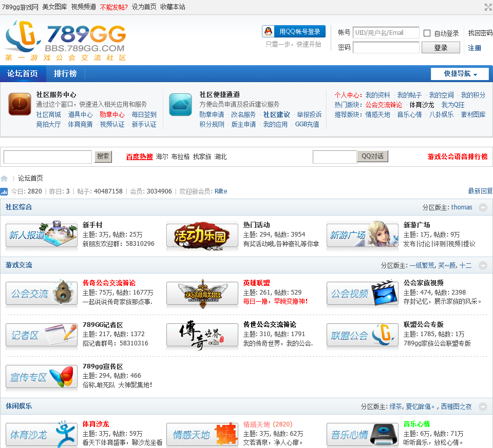Click the 搜索 button
The width and height of the screenshot is (493, 448).
pyautogui.click(x=103, y=157)
